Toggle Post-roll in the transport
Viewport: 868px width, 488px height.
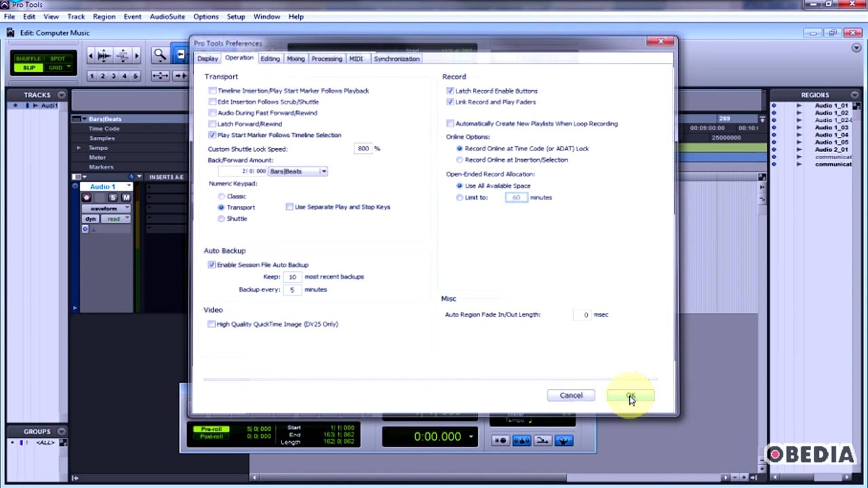[211, 436]
